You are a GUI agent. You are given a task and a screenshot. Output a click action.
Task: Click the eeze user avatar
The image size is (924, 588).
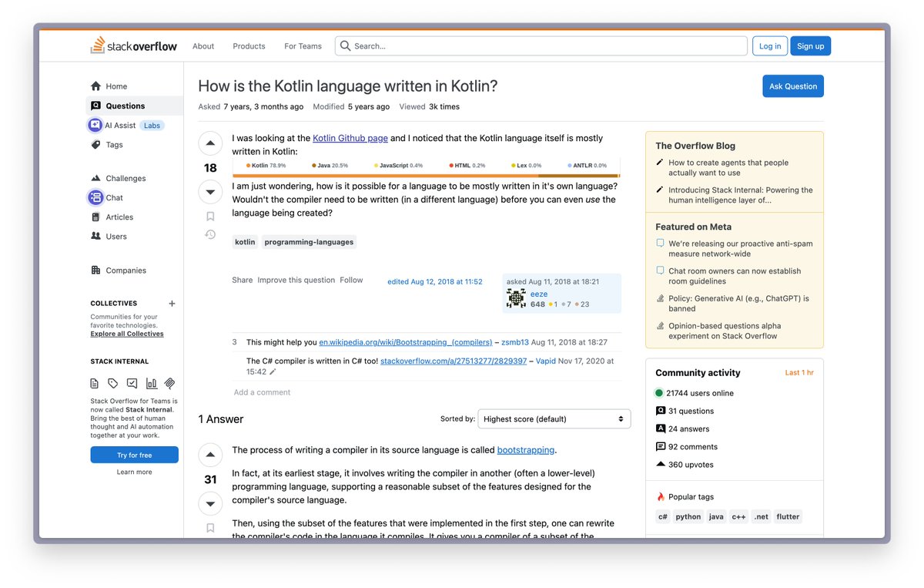pos(516,299)
